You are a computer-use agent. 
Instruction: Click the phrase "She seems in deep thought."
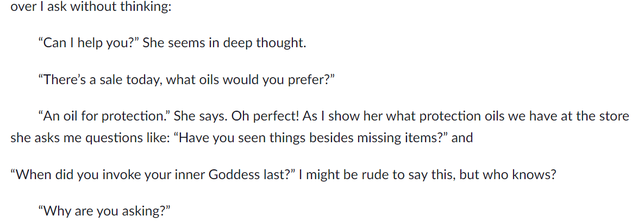[224, 43]
